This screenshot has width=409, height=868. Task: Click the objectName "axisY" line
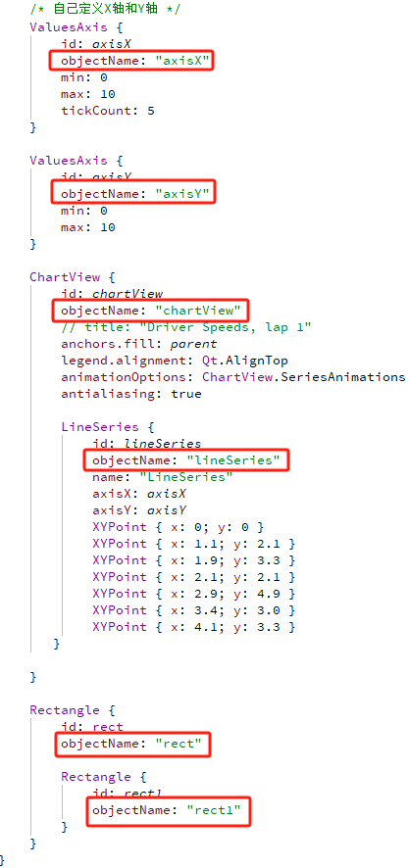coord(132,194)
